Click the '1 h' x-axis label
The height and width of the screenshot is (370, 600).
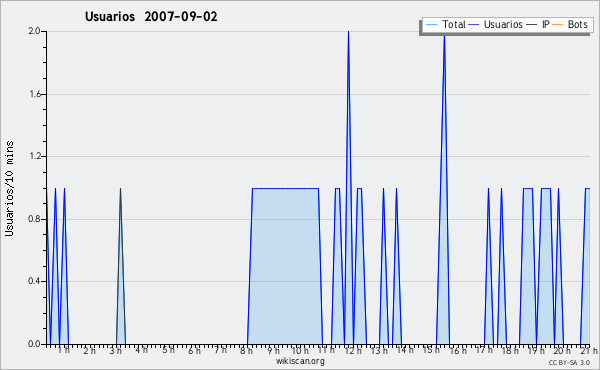click(x=64, y=350)
